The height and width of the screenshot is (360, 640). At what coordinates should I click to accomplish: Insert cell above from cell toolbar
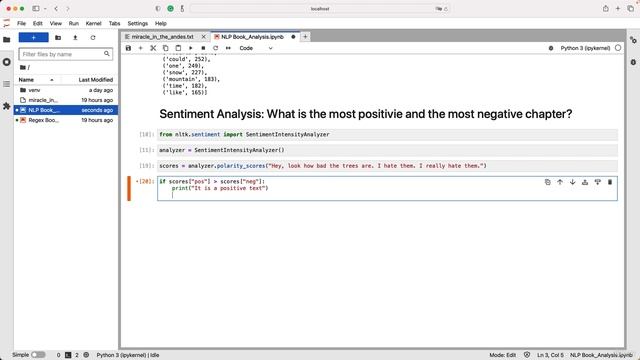(x=585, y=182)
